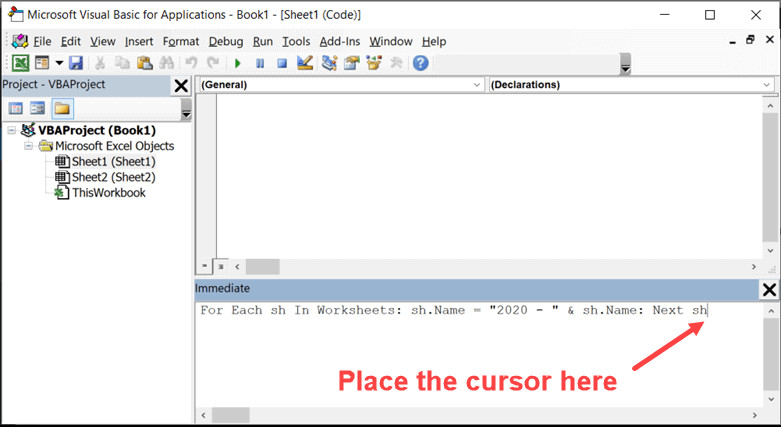Click the Reset stop icon

pyautogui.click(x=282, y=63)
